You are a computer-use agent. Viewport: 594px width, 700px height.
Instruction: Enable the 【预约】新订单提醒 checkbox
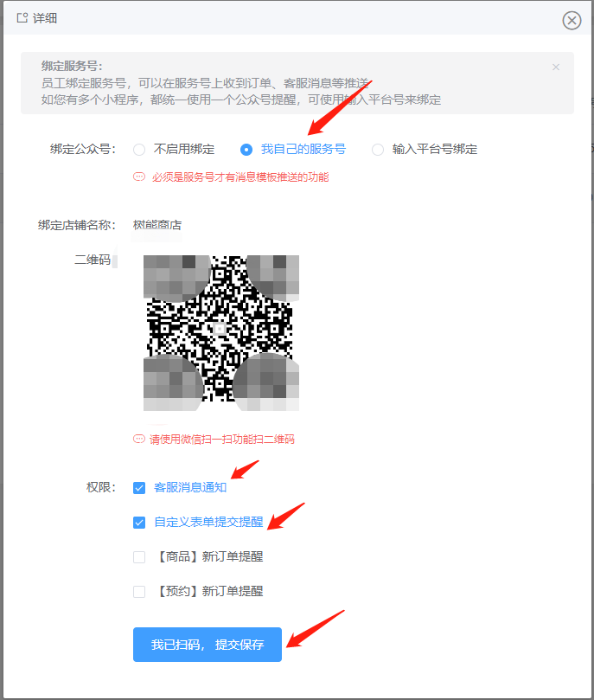click(139, 592)
